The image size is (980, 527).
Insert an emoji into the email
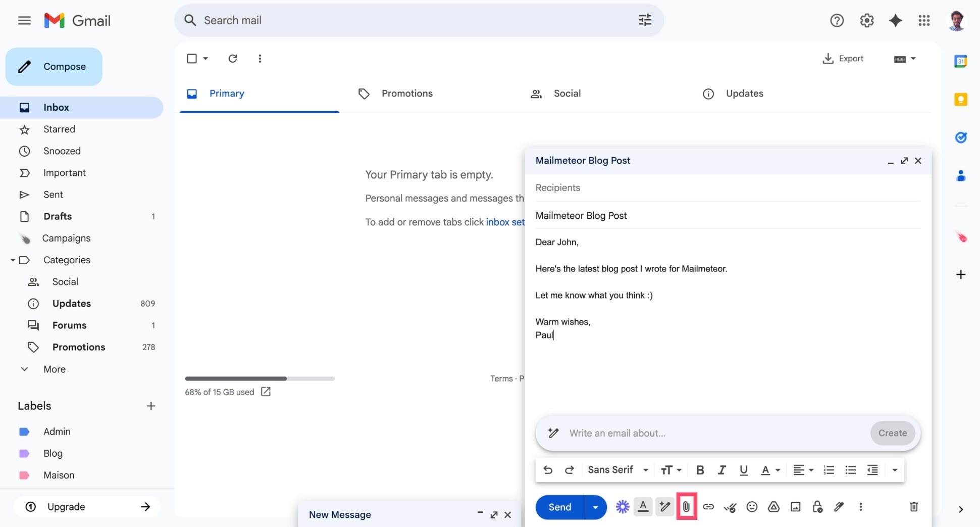click(752, 507)
